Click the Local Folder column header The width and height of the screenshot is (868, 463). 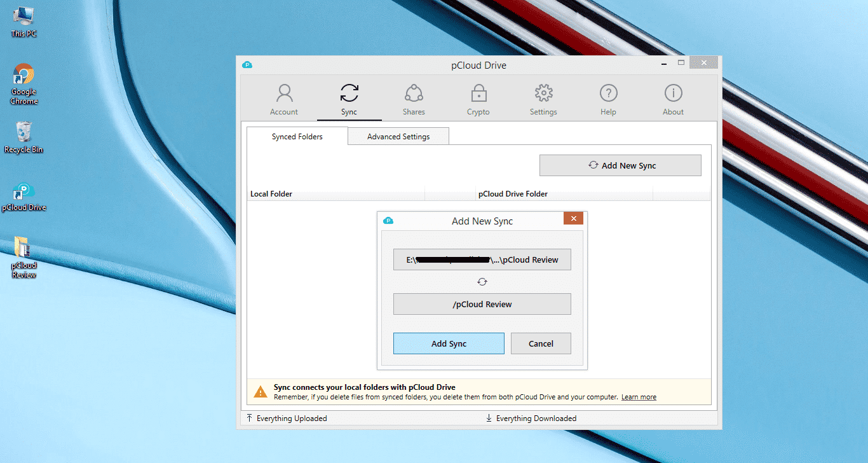(336, 194)
